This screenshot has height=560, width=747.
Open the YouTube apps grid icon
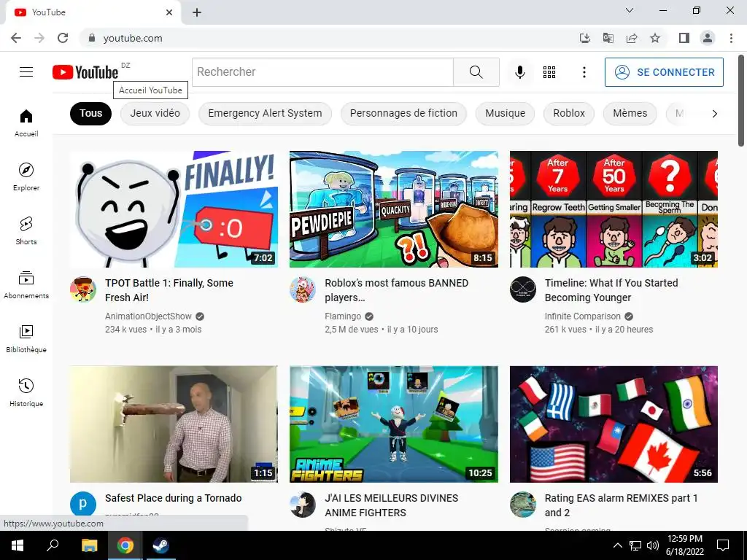coord(549,72)
